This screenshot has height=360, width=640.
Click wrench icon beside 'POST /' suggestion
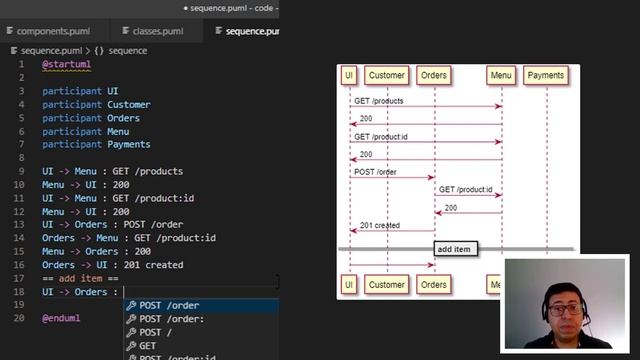click(x=131, y=332)
